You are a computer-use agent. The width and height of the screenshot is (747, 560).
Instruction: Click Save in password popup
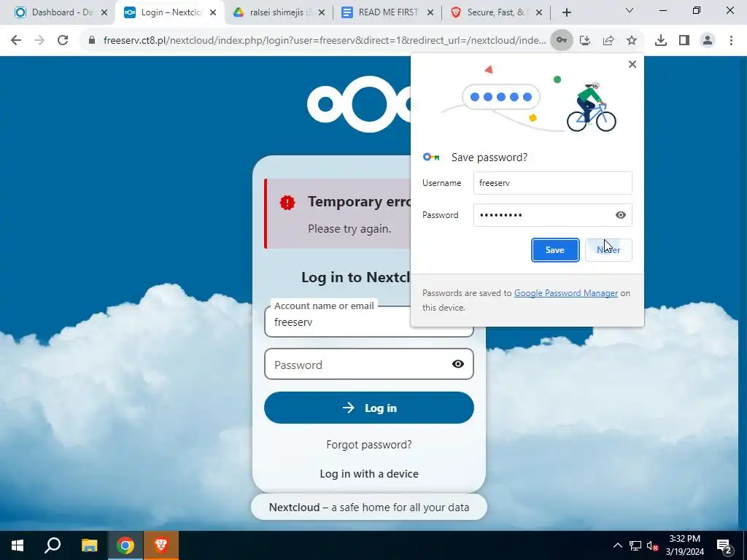555,250
